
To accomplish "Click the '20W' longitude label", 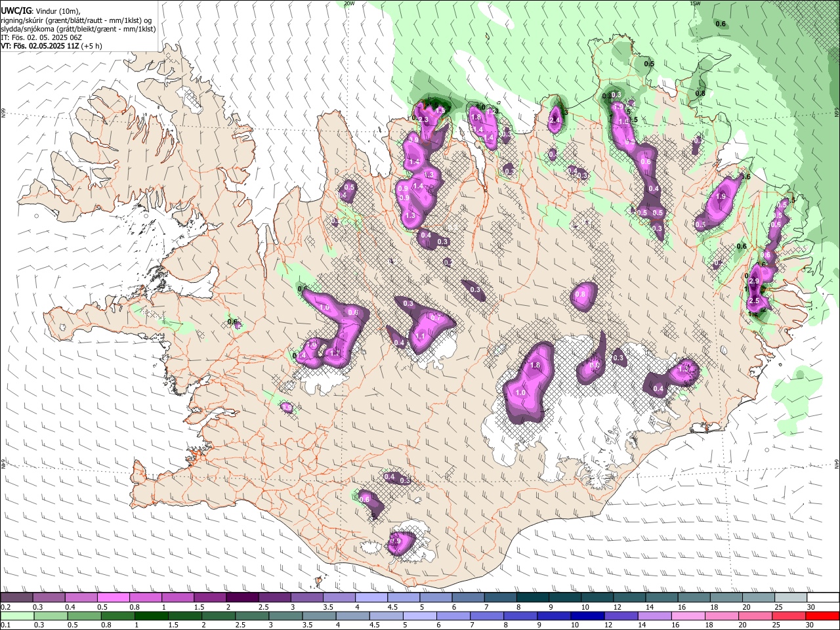I will click(349, 3).
